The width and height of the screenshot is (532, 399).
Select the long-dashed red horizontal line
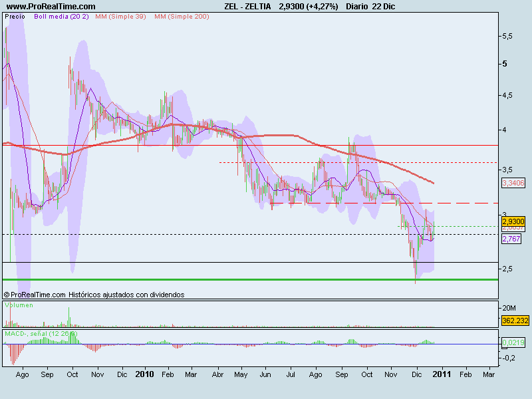384,203
